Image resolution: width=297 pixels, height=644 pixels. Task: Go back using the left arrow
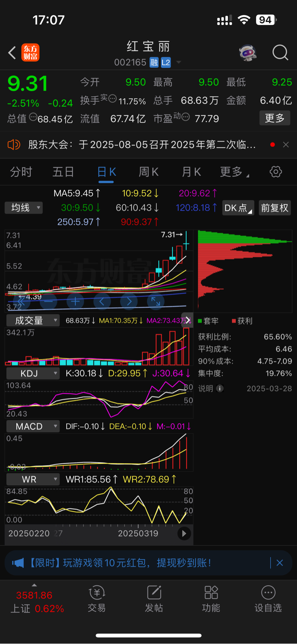coord(12,53)
